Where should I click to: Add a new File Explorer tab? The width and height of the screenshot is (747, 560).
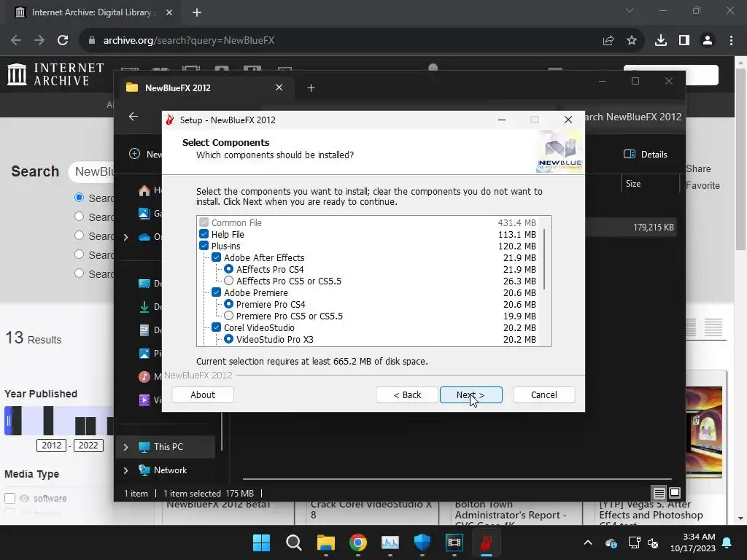click(311, 87)
